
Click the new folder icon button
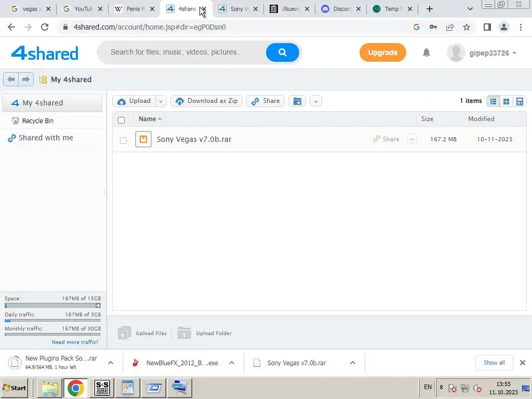coord(297,101)
